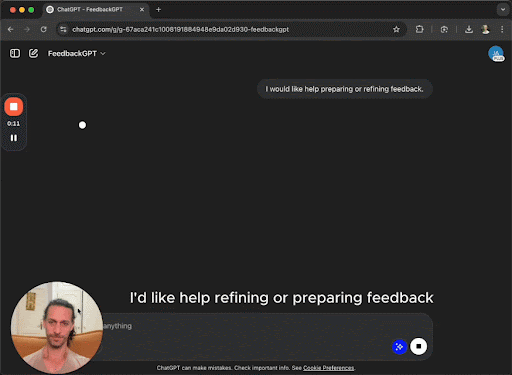512x375 pixels.
Task: Open the Chrome profile avatar
Action: point(485,29)
